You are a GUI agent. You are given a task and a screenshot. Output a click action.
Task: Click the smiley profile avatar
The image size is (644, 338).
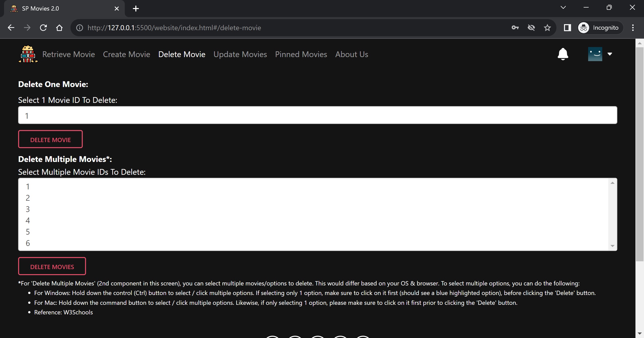[x=595, y=54]
